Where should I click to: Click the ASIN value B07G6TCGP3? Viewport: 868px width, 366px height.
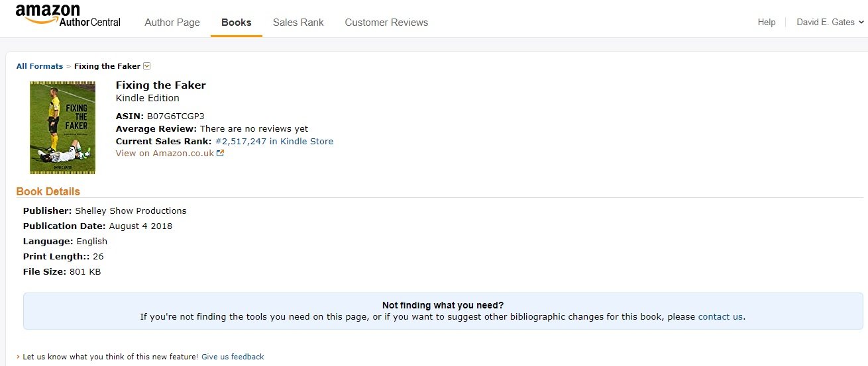point(176,116)
